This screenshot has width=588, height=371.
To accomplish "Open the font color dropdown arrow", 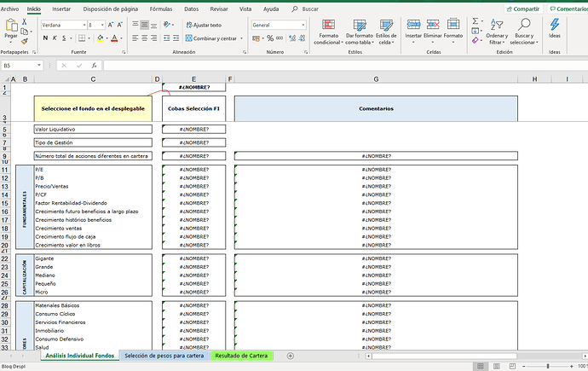I will [121, 38].
